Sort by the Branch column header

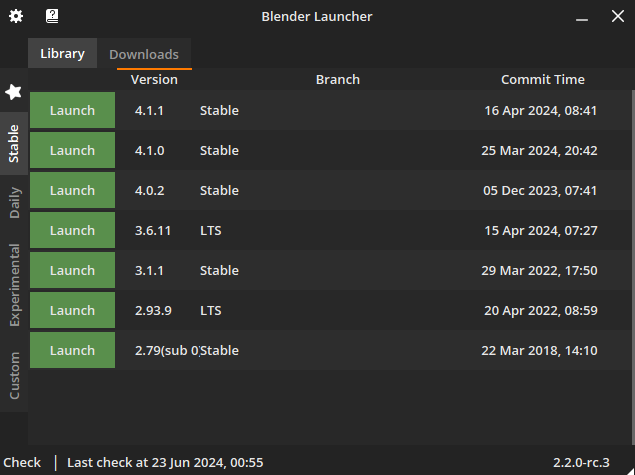pyautogui.click(x=338, y=79)
